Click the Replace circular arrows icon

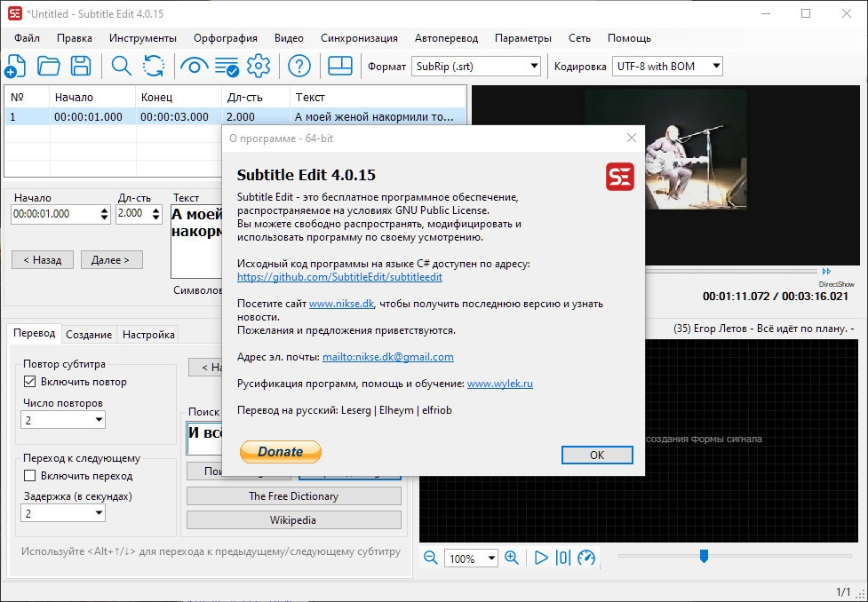[x=154, y=67]
